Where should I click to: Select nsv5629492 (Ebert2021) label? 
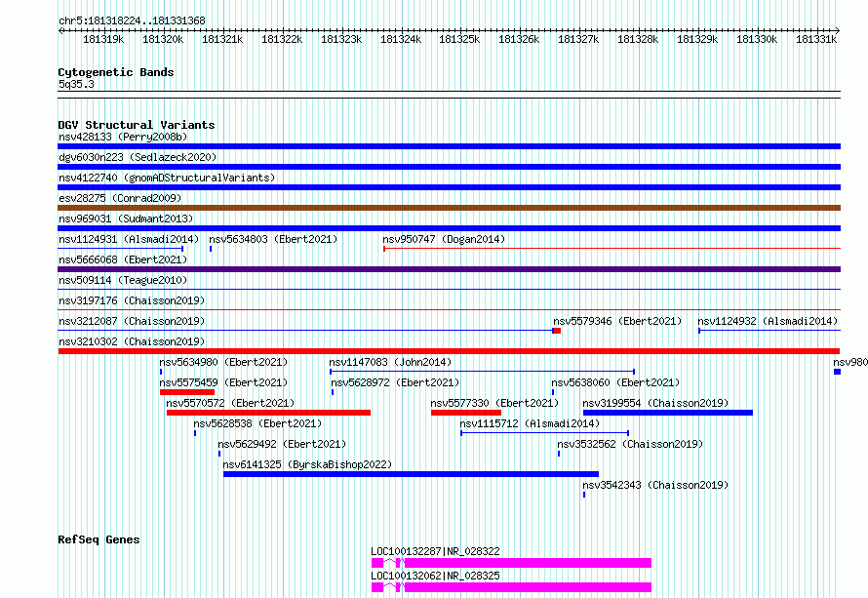[x=282, y=444]
